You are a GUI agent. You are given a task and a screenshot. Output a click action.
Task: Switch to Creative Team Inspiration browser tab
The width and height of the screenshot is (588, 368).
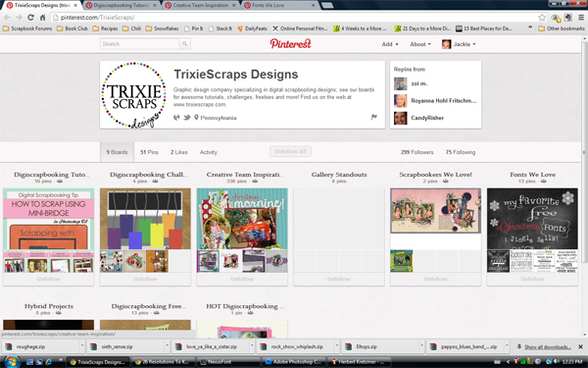pyautogui.click(x=201, y=5)
